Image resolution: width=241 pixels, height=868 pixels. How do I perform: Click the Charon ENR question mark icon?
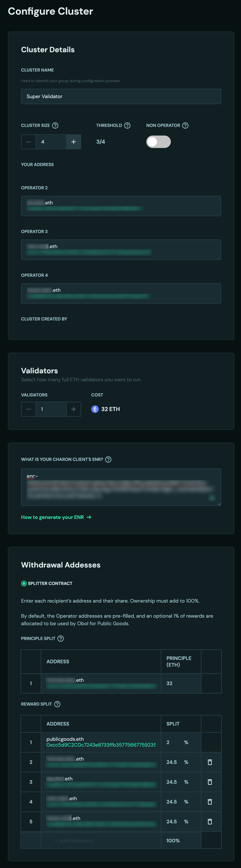[x=108, y=459]
